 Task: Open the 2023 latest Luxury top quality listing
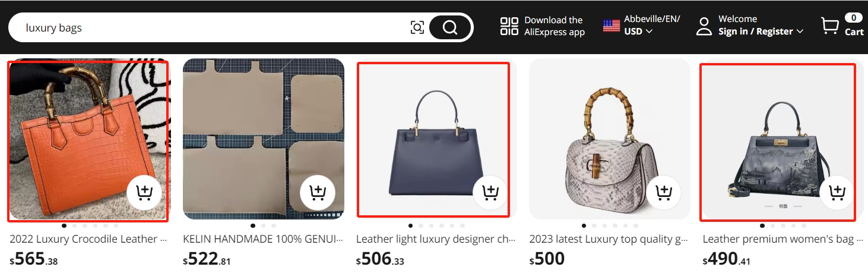609,239
